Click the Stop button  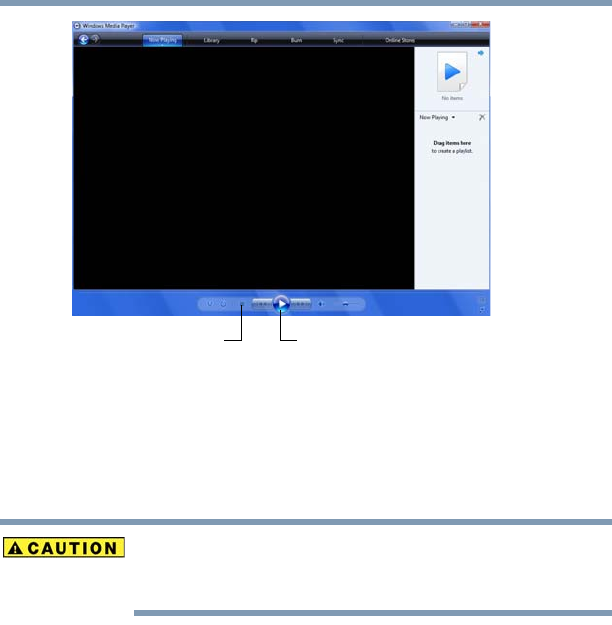click(x=242, y=304)
